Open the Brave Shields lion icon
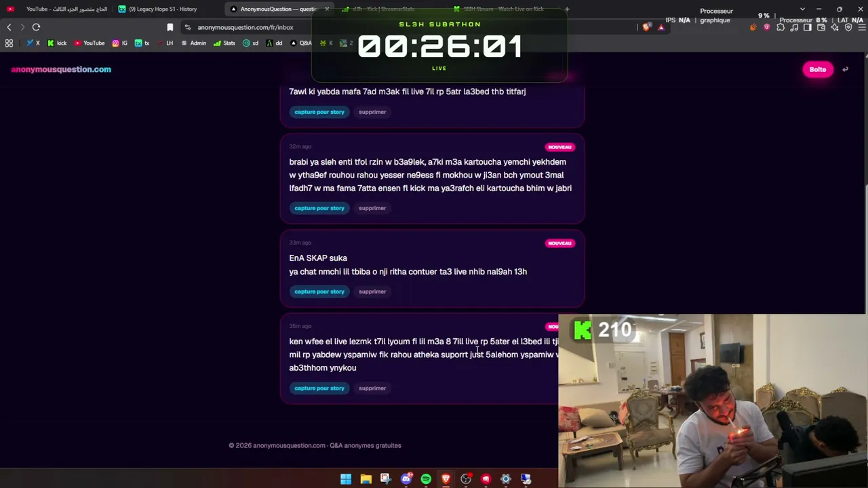Image resolution: width=868 pixels, height=488 pixels. click(x=647, y=27)
